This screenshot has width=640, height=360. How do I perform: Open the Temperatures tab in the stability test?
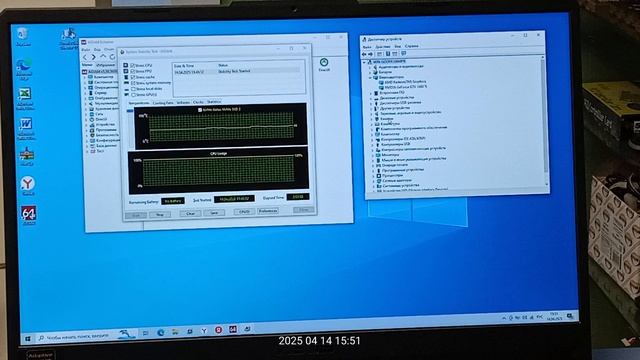139,103
